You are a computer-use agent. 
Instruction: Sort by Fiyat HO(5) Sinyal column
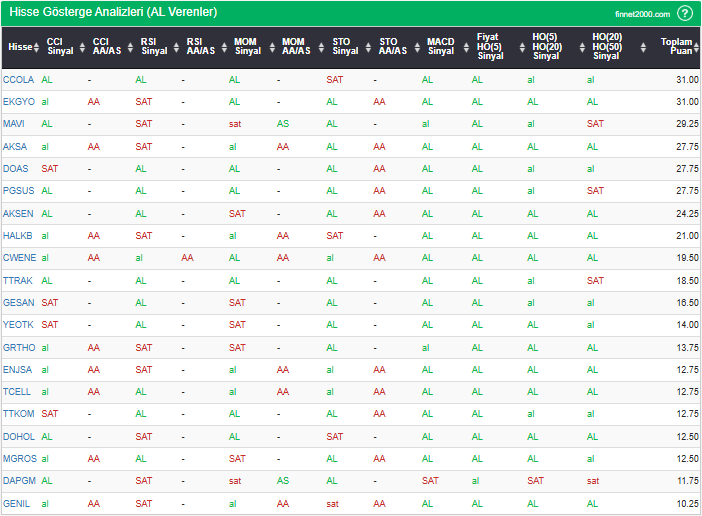[488, 47]
